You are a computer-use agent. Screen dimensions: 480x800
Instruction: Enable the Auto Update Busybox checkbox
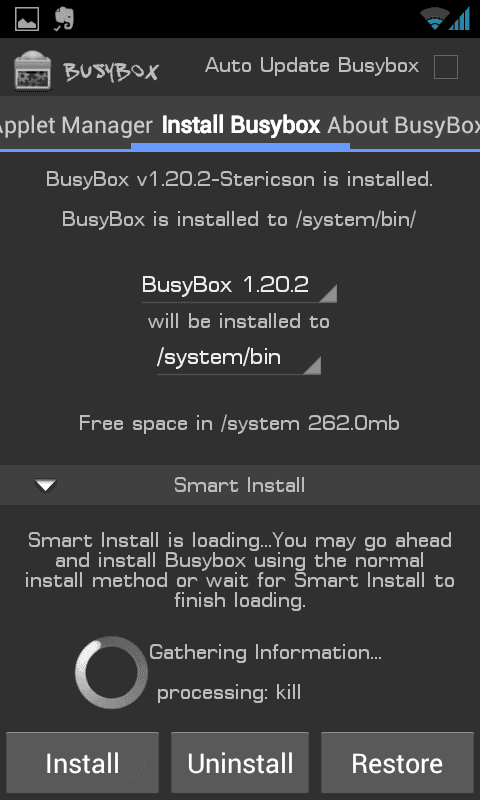point(446,67)
